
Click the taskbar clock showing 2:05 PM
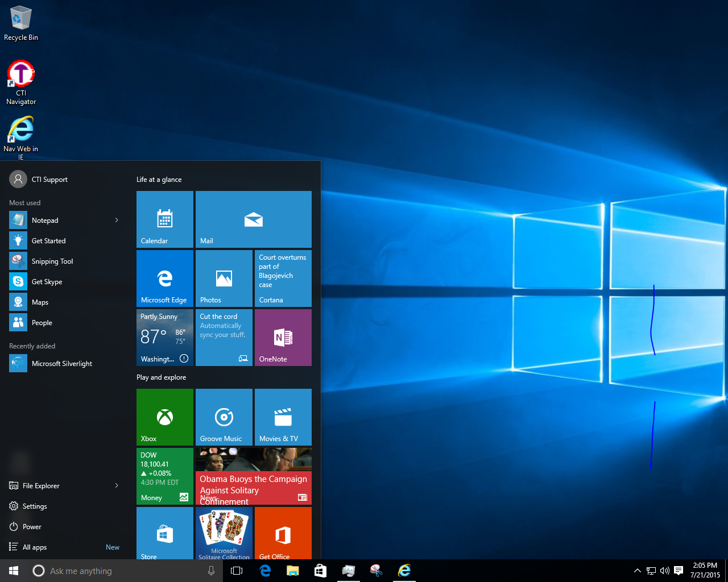pyautogui.click(x=705, y=571)
